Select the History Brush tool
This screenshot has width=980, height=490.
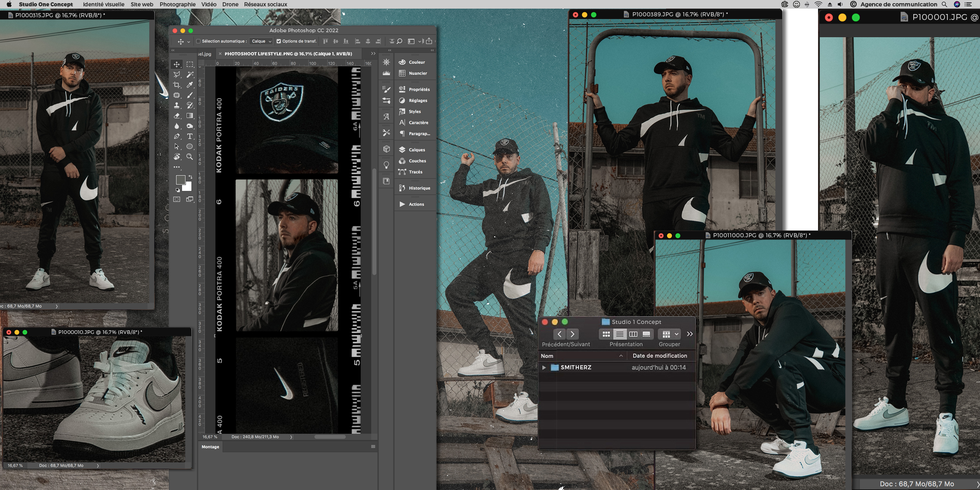coord(190,105)
